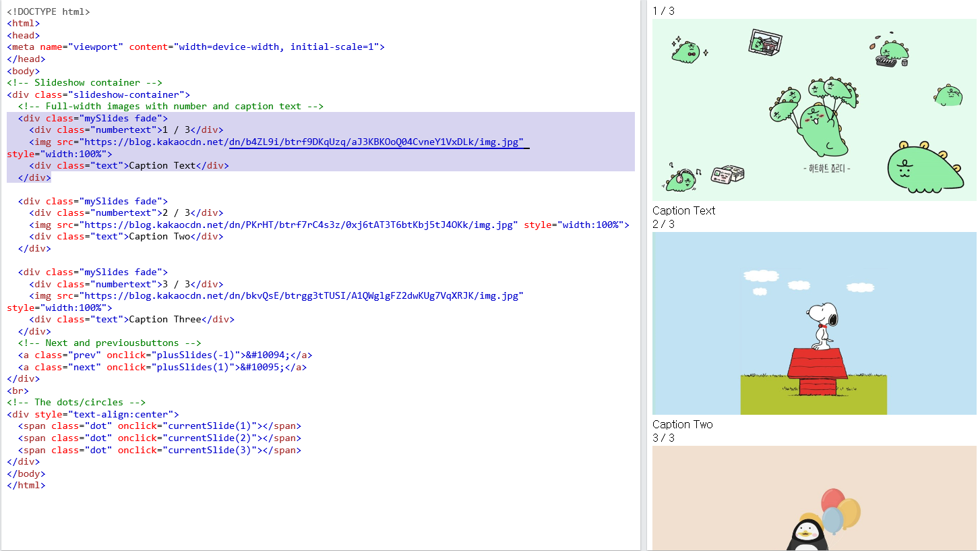Click the 'Caption Two' div line in code
The width and height of the screenshot is (980, 551).
[126, 237]
